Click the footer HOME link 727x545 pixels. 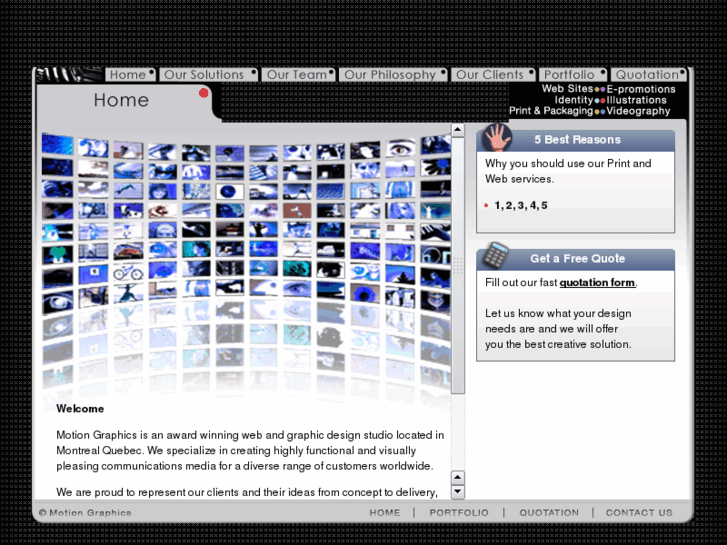pos(384,513)
